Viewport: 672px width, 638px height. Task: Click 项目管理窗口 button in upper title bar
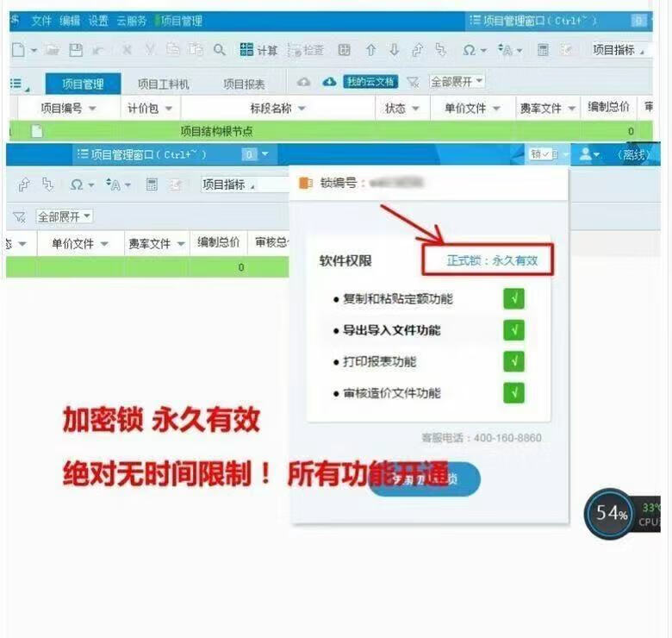(532, 20)
